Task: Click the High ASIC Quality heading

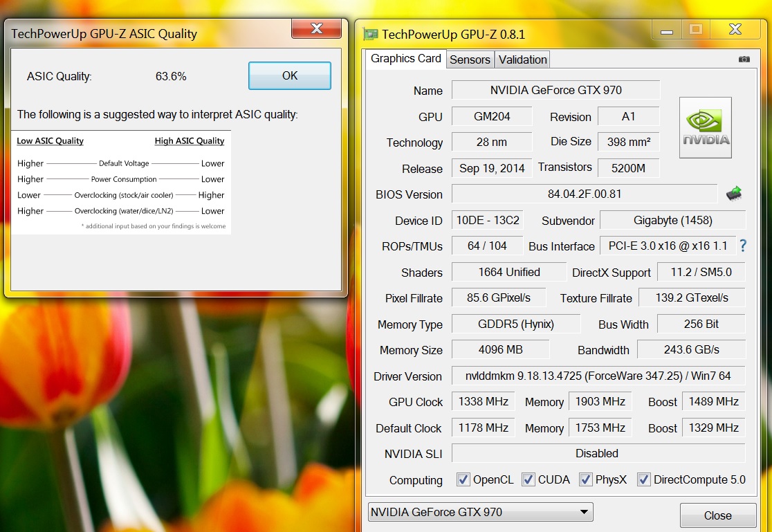Action: point(190,141)
